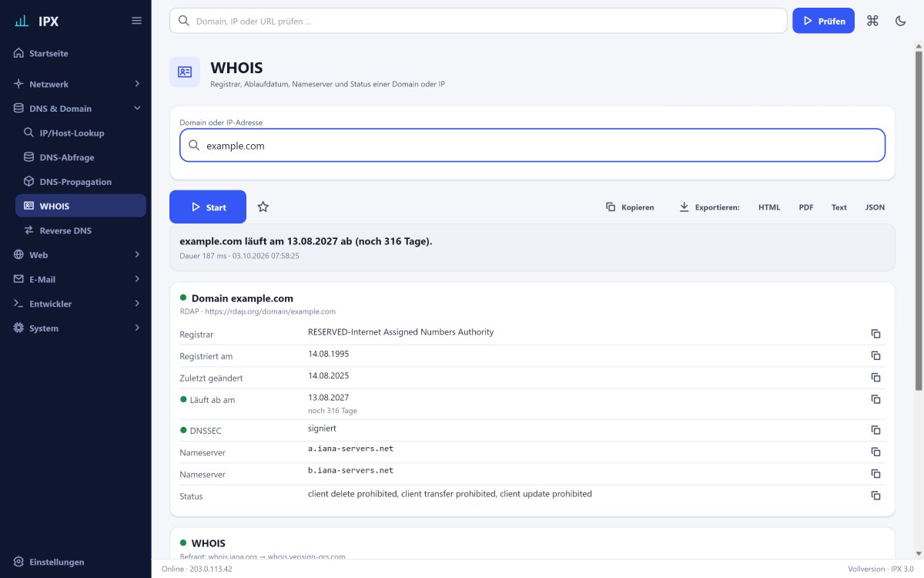The height and width of the screenshot is (578, 924).
Task: Collapse sidebar with hamburger menu icon
Action: (x=136, y=21)
